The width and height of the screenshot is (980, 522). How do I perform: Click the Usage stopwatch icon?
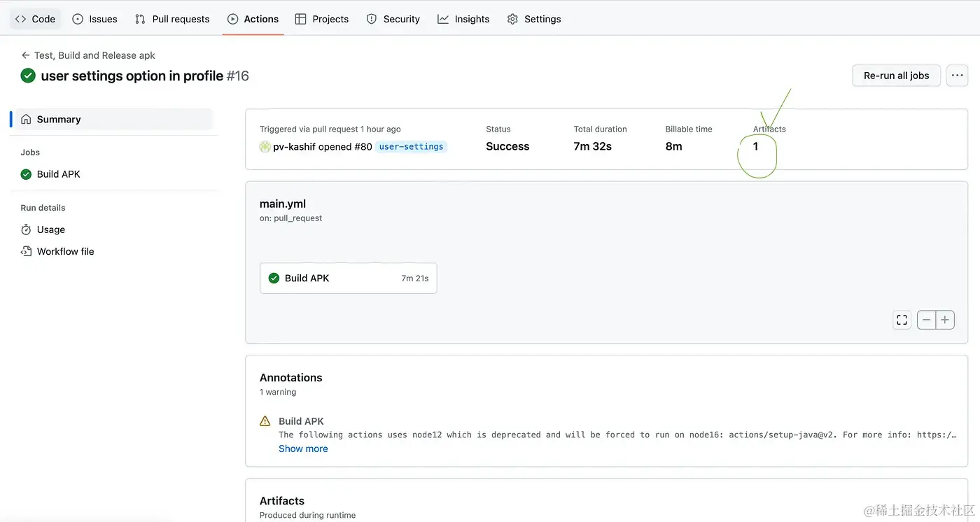click(x=27, y=230)
